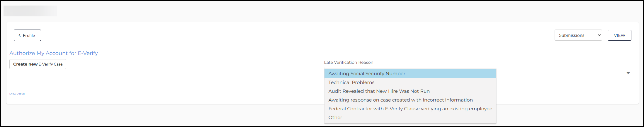Select Other as the late reason

pos(335,118)
